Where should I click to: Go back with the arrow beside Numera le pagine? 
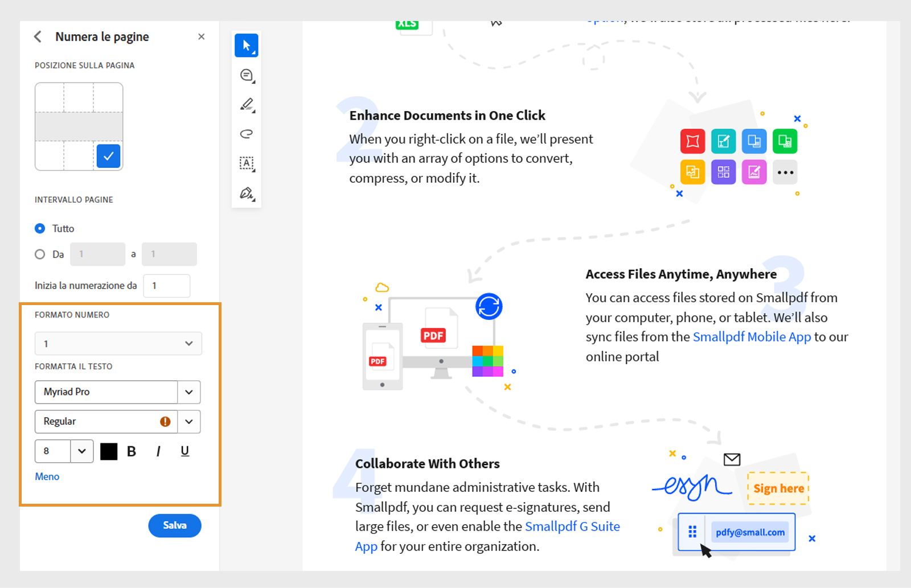point(38,37)
